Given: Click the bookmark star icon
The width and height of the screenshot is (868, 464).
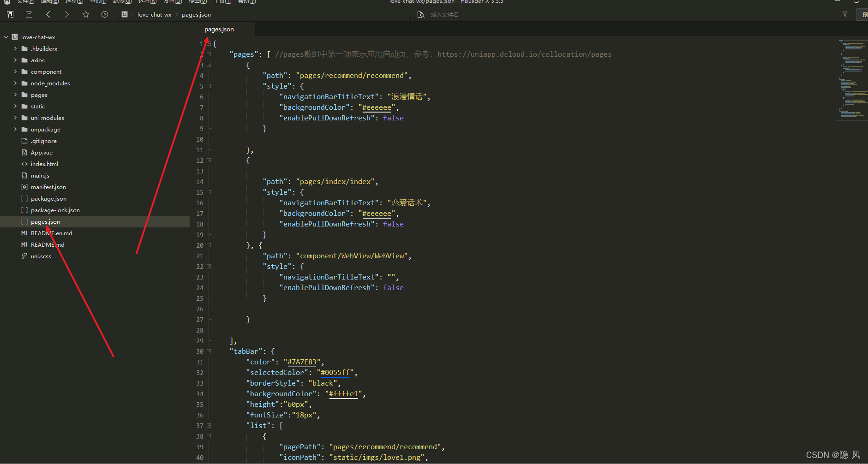Looking at the screenshot, I should tap(86, 14).
